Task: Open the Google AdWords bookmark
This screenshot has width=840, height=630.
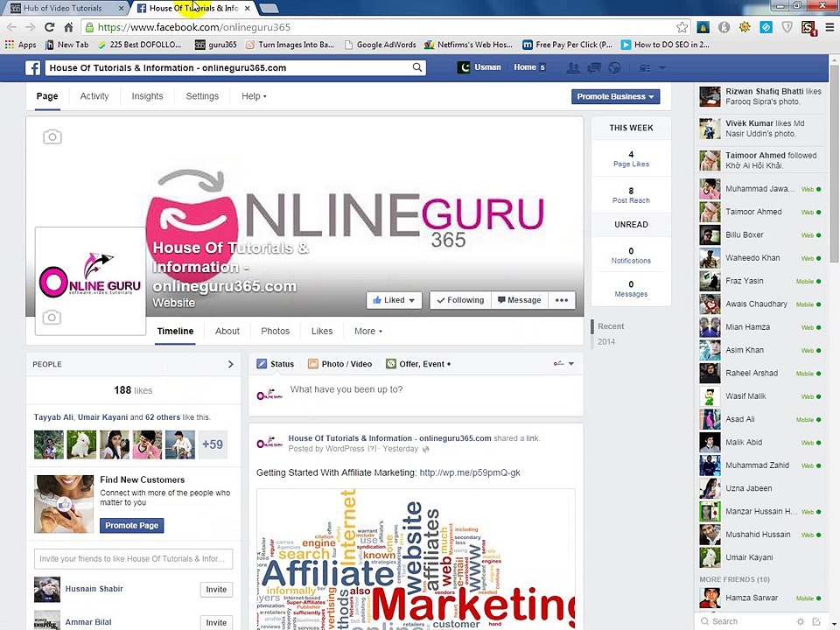Action: 381,45
